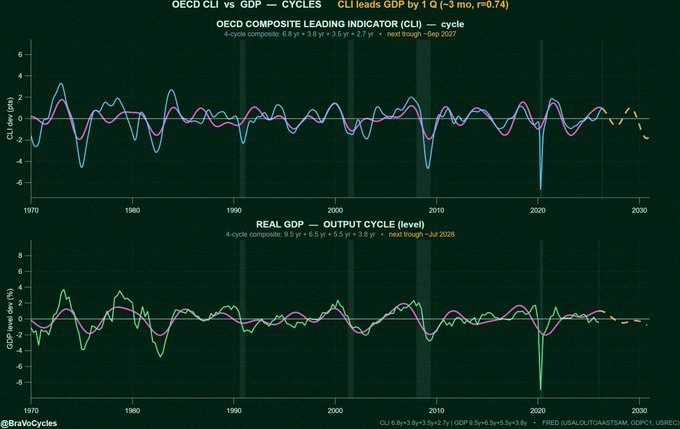Click the 1970 tick on the GDP chart axis
The height and width of the screenshot is (429, 680).
coord(31,410)
